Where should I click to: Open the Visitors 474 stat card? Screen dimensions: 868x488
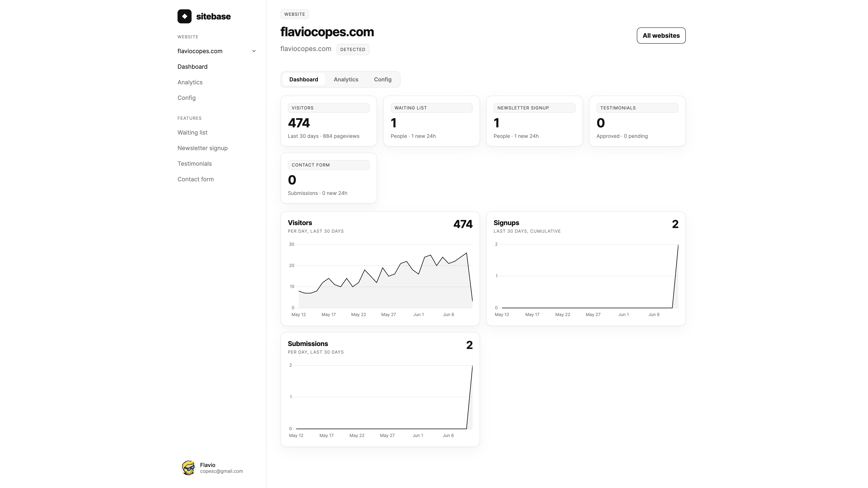tap(329, 121)
